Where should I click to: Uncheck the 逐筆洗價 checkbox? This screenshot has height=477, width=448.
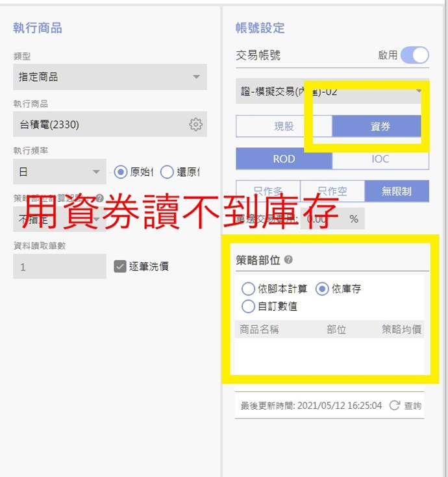120,267
